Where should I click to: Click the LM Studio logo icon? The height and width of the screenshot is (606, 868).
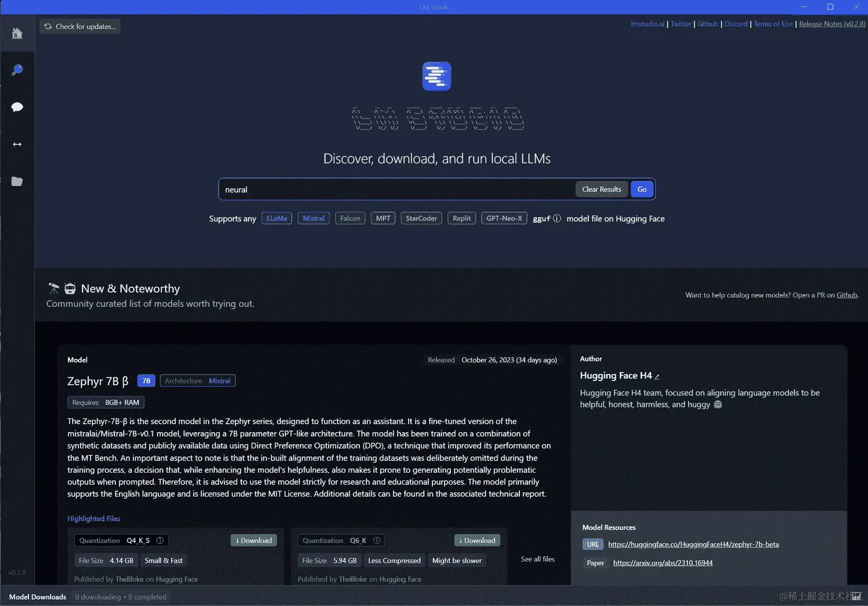click(x=436, y=76)
